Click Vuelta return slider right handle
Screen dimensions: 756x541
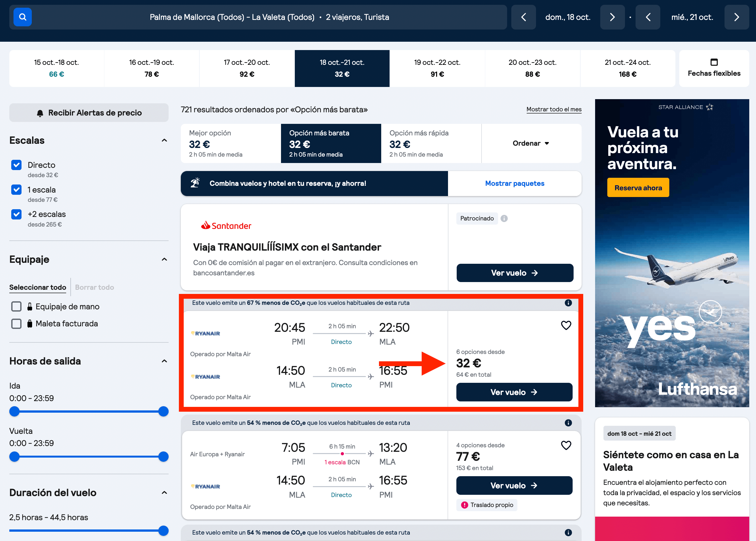click(163, 456)
